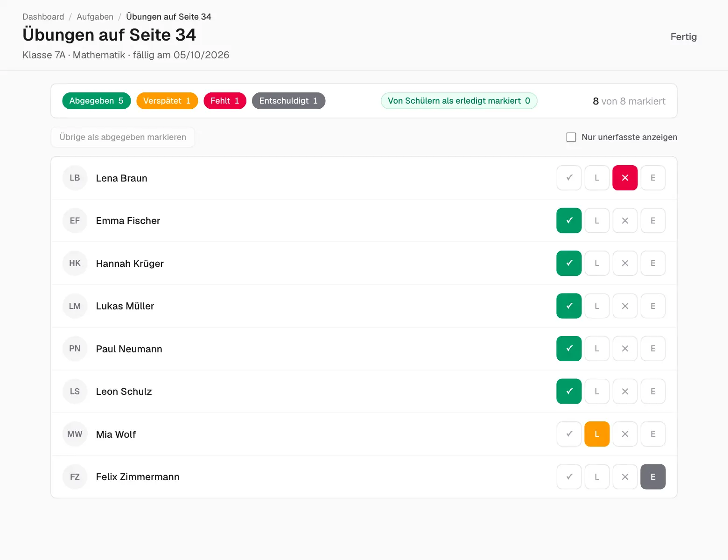Image resolution: width=728 pixels, height=560 pixels.
Task: Toggle Leon Schulz's submitted checkmark
Action: (x=569, y=392)
